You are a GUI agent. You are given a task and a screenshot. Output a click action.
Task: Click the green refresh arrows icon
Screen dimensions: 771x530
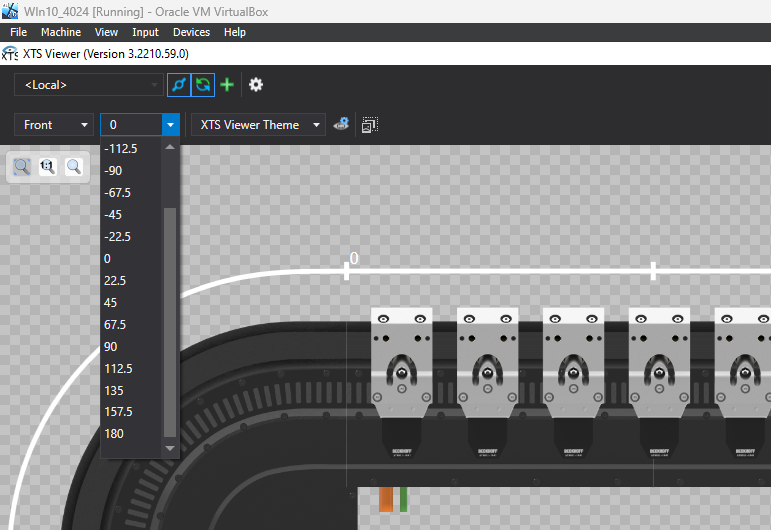pyautogui.click(x=203, y=85)
